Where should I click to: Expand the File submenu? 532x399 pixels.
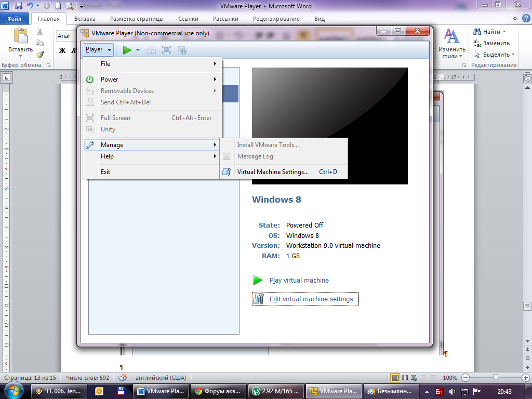point(152,64)
